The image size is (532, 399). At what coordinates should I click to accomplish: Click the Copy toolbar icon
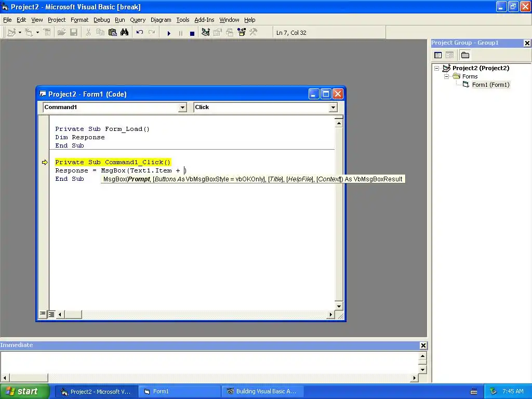coord(100,33)
